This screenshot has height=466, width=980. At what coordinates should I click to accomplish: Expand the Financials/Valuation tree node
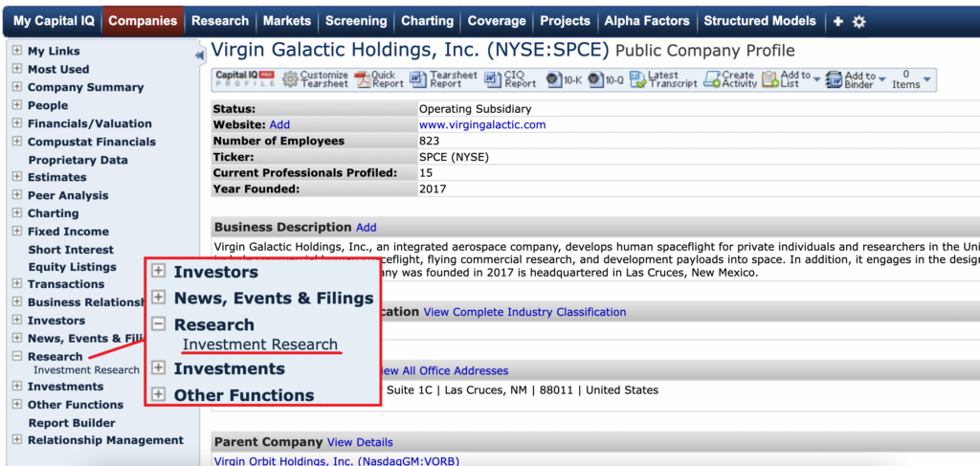pos(17,123)
